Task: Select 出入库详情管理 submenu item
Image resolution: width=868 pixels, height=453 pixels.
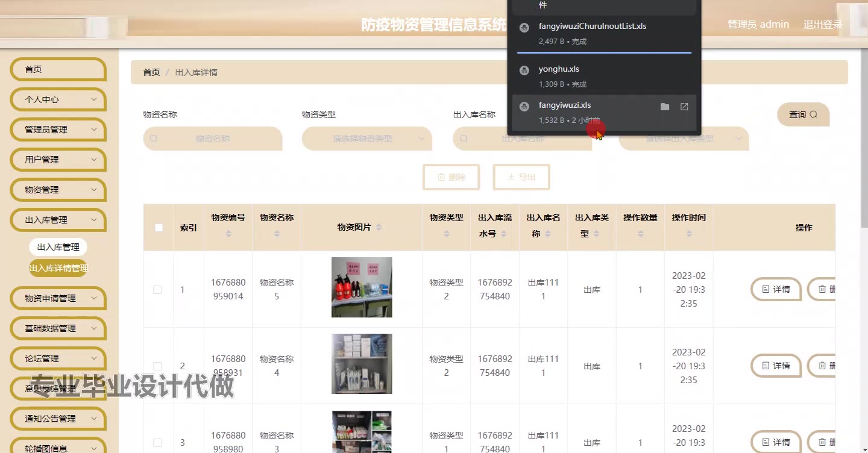Action: (x=58, y=268)
